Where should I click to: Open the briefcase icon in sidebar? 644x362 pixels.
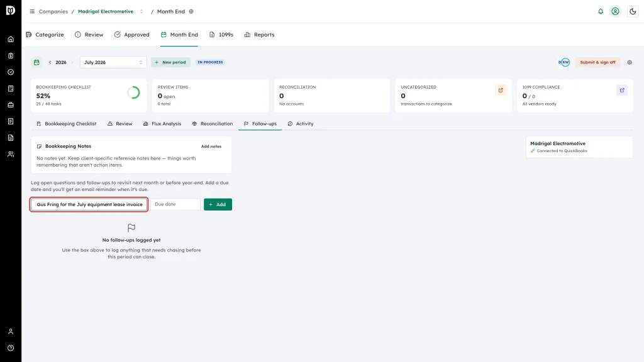(11, 105)
